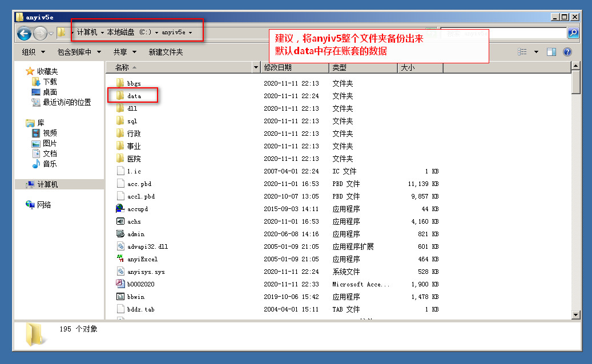
Task: Sort files by 修改日期 column header
Action: tap(278, 67)
